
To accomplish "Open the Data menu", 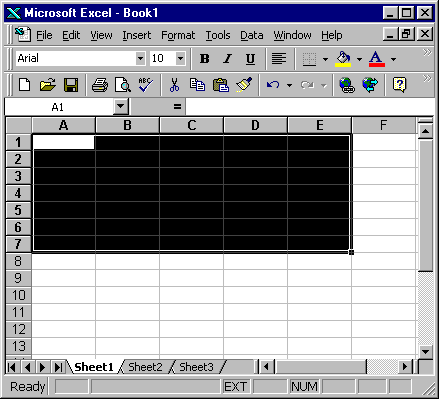I will 252,35.
